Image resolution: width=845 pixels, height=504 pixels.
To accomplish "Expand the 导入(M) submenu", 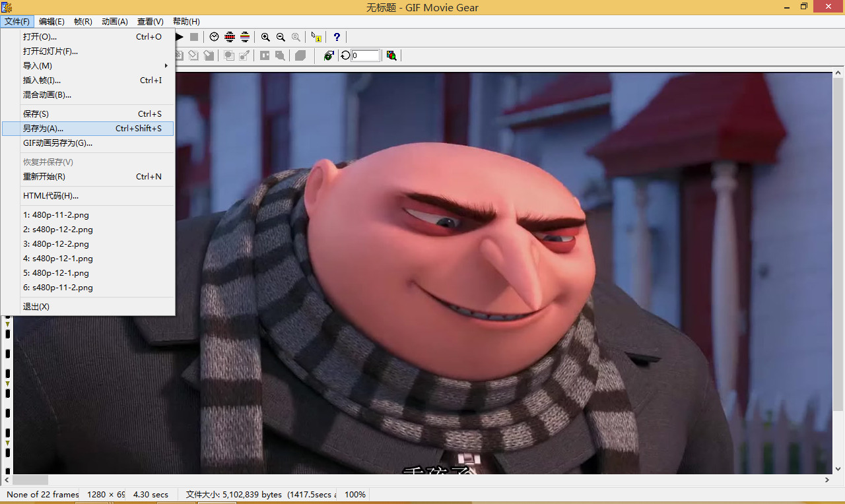I will coord(88,66).
